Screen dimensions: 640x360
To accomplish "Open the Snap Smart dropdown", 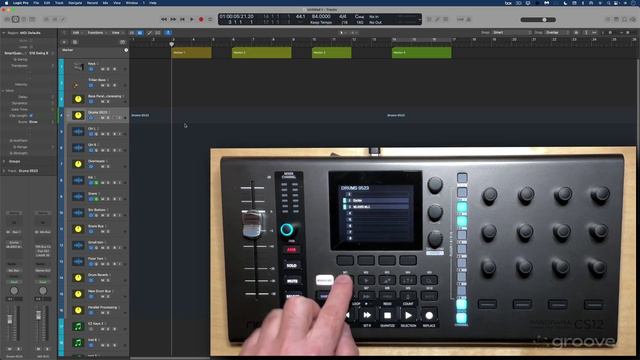I will [512, 32].
